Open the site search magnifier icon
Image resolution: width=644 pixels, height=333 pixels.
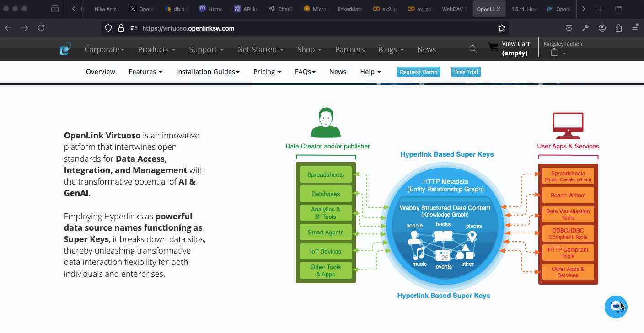[x=473, y=49]
